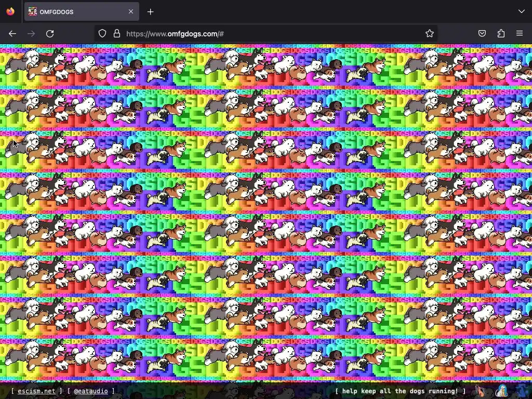Select the OMFGDOGS tab
This screenshot has width=532, height=399.
pyautogui.click(x=82, y=11)
